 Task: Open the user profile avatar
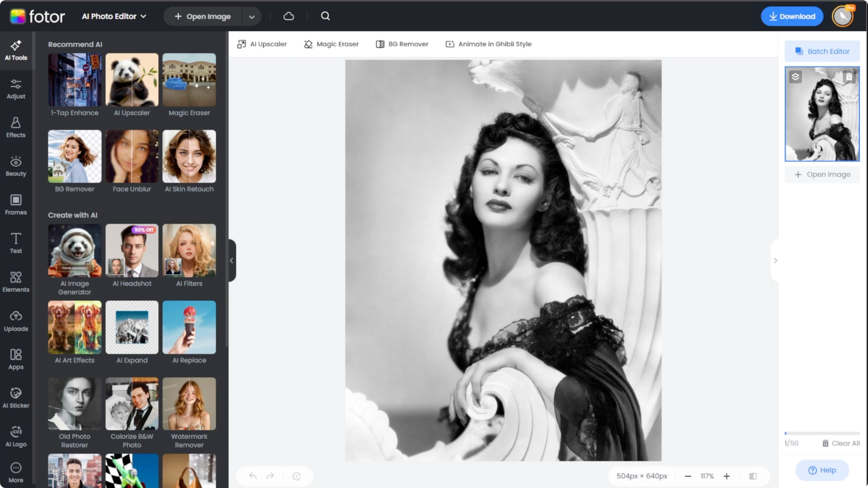843,16
